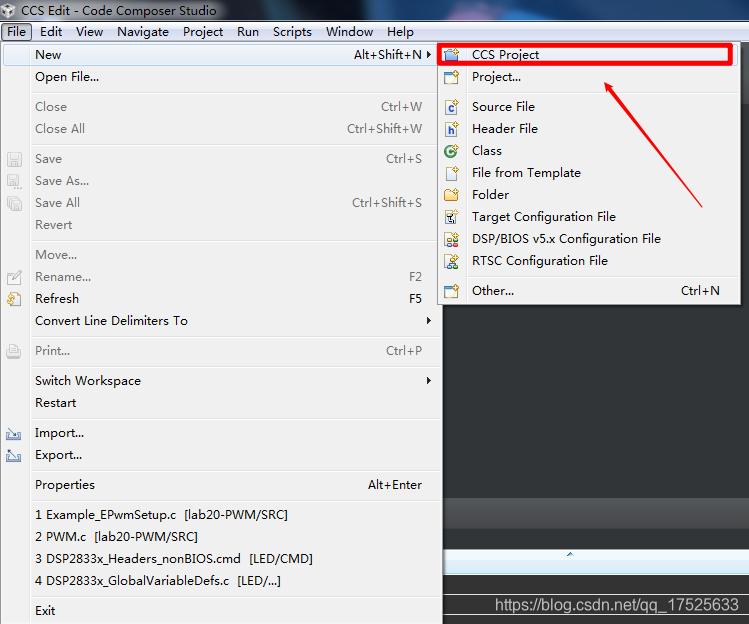Click the Save disk icon
Screen dimensions: 749x624
[x=14, y=159]
